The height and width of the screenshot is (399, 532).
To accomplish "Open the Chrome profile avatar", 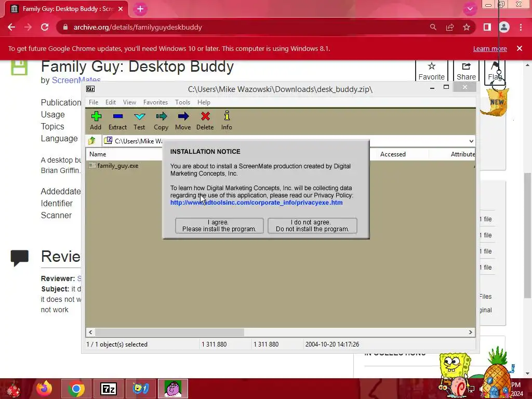I will pyautogui.click(x=504, y=27).
